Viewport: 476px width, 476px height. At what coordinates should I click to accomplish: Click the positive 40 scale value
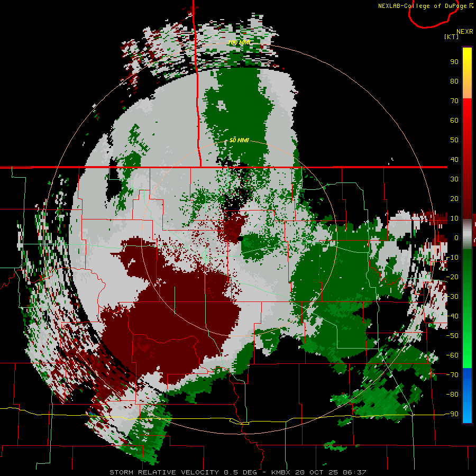pyautogui.click(x=454, y=159)
